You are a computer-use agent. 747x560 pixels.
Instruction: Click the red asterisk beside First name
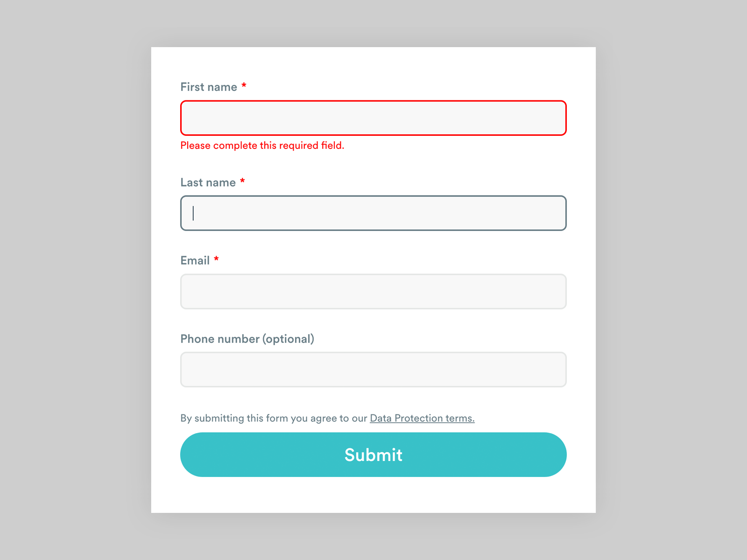(x=244, y=86)
